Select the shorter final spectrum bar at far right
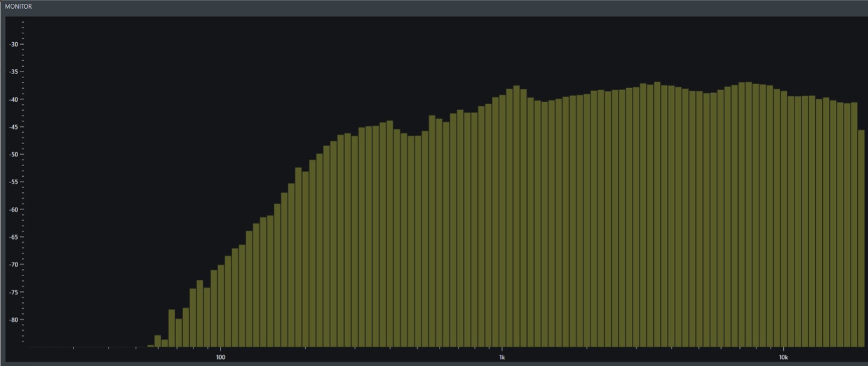This screenshot has width=868, height=366. [x=861, y=238]
